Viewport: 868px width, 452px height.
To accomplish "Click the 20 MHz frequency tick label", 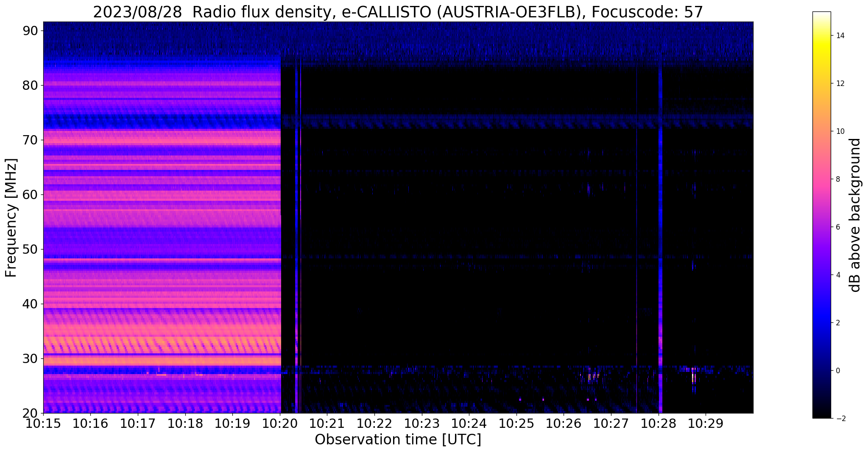I will click(31, 413).
